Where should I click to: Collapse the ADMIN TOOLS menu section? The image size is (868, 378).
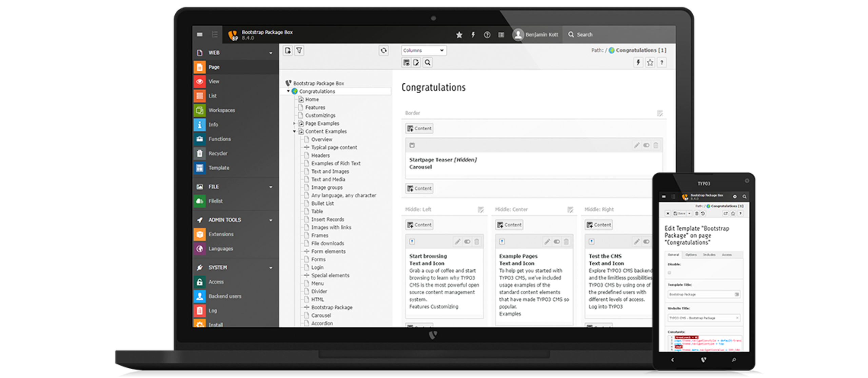pyautogui.click(x=270, y=220)
